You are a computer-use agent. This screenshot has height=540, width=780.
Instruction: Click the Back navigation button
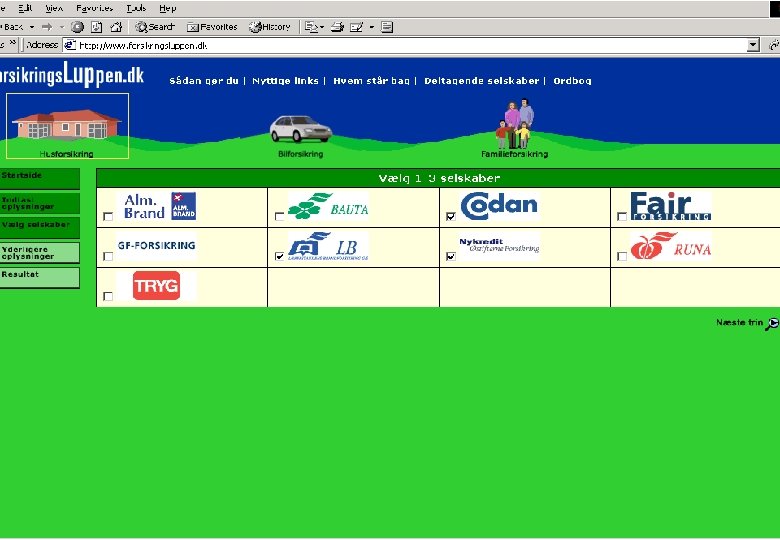coord(13,27)
